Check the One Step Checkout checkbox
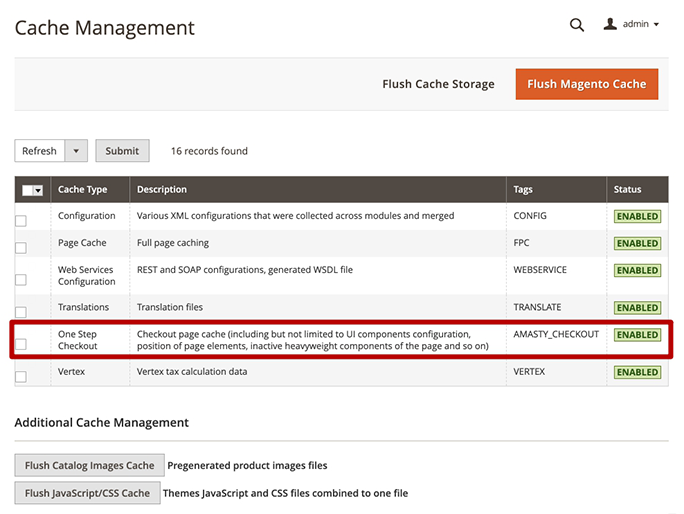This screenshot has width=684, height=514. tap(21, 344)
